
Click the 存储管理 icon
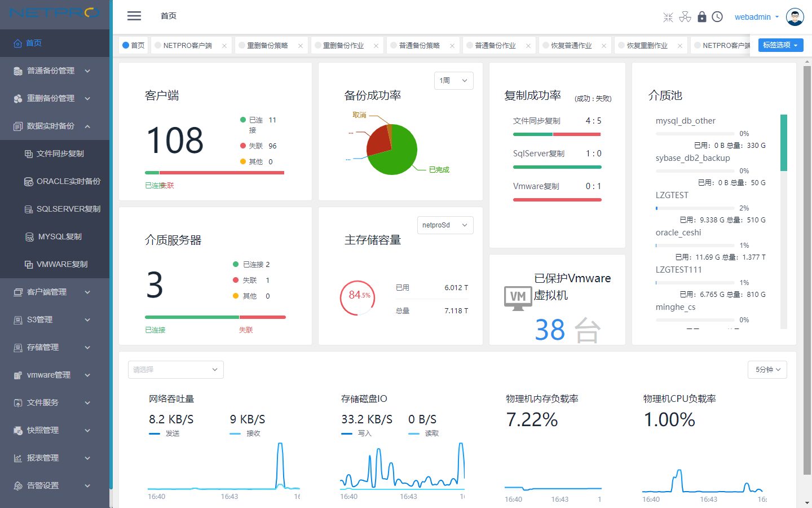click(x=18, y=347)
